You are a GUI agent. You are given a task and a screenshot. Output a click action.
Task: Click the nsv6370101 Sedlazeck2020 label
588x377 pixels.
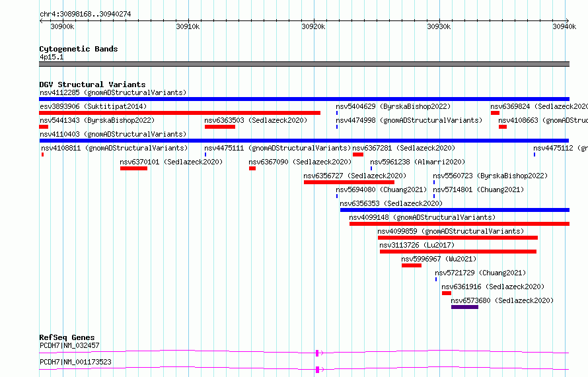coord(171,162)
